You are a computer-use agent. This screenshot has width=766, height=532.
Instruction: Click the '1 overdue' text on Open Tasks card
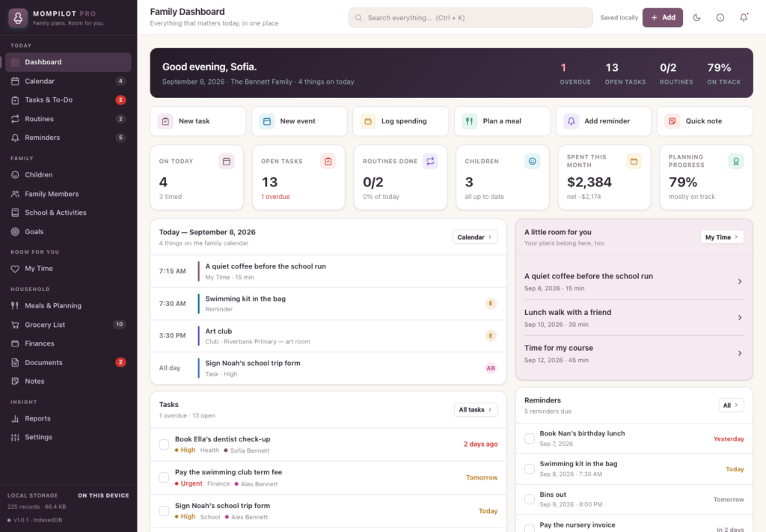coord(275,197)
